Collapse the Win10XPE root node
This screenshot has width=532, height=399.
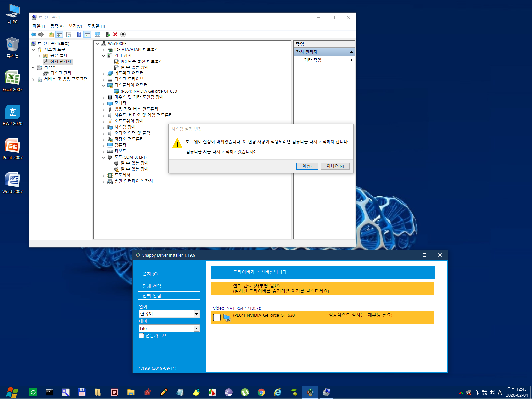tap(97, 44)
